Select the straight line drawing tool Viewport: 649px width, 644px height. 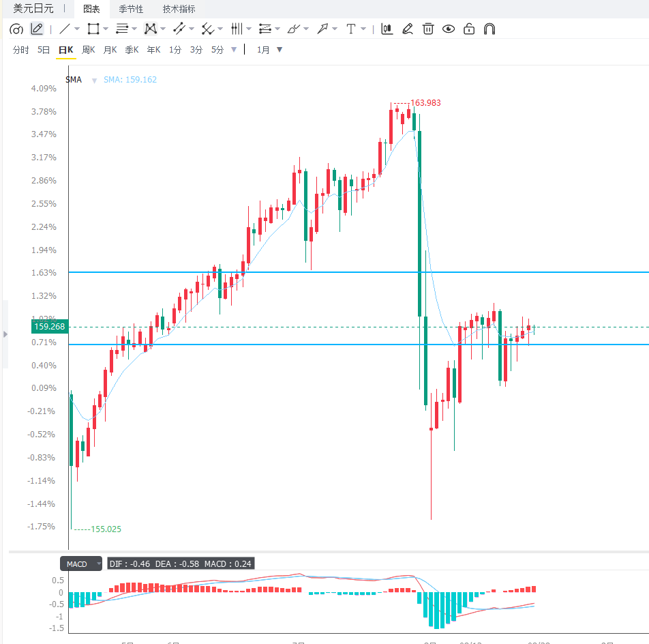65,29
